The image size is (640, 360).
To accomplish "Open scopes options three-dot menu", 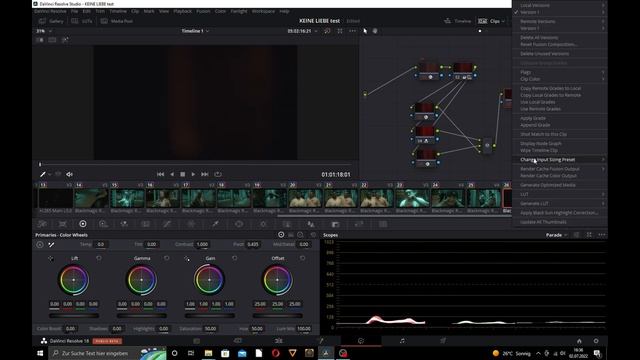I will coord(602,235).
